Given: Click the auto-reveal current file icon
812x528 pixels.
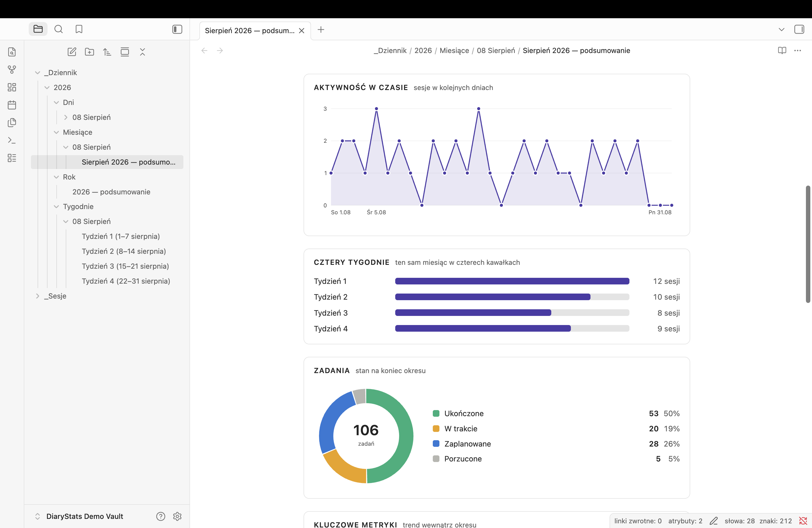Looking at the screenshot, I should tap(125, 52).
